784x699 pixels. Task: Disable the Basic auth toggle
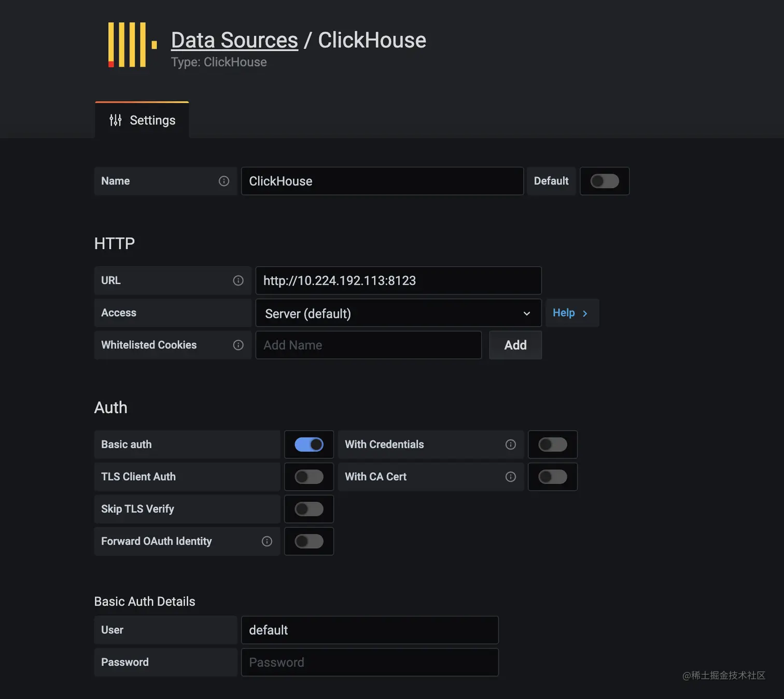click(x=309, y=444)
